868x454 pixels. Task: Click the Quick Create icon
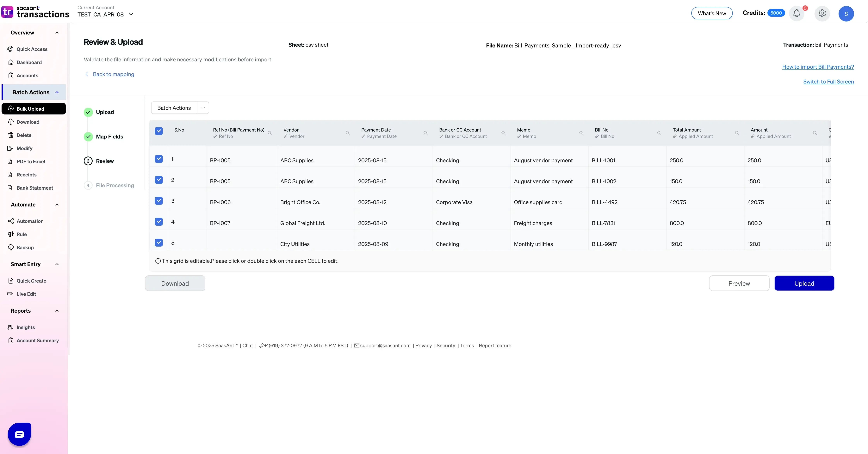11,280
